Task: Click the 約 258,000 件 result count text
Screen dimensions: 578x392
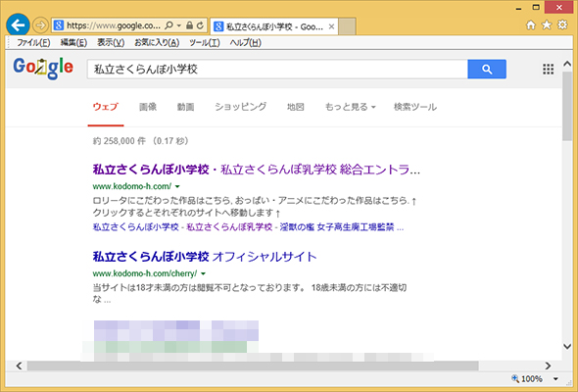Action: click(x=120, y=141)
